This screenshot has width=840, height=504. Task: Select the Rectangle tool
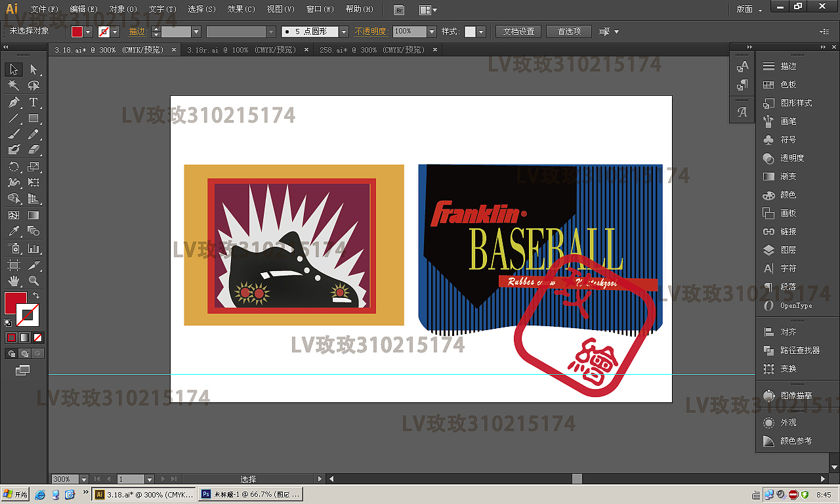[33, 119]
